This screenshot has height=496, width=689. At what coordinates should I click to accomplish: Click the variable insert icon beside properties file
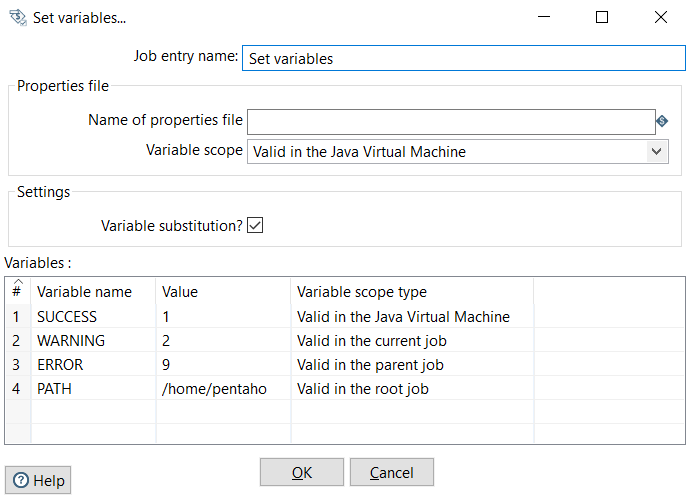pyautogui.click(x=662, y=121)
